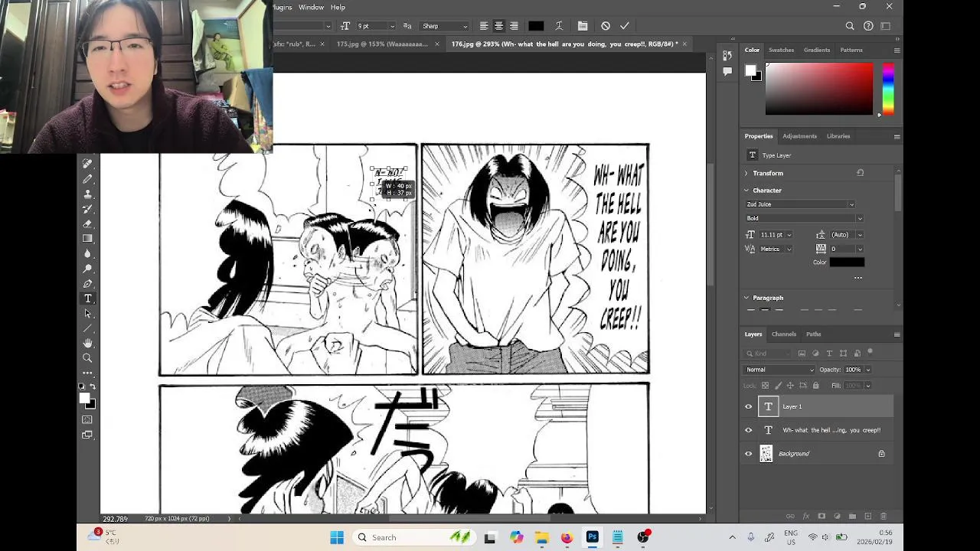This screenshot has height=551, width=980.
Task: Open the 9 pt font size dropdown
Action: click(x=375, y=26)
